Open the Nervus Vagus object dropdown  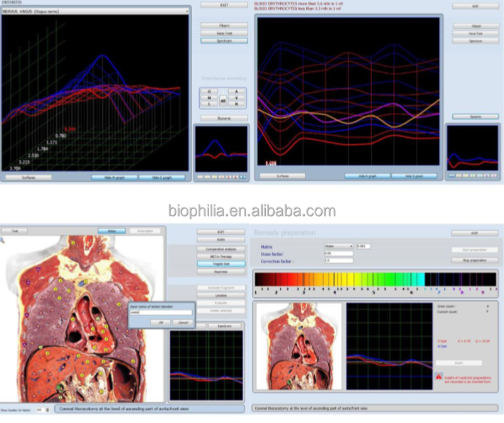96,11
